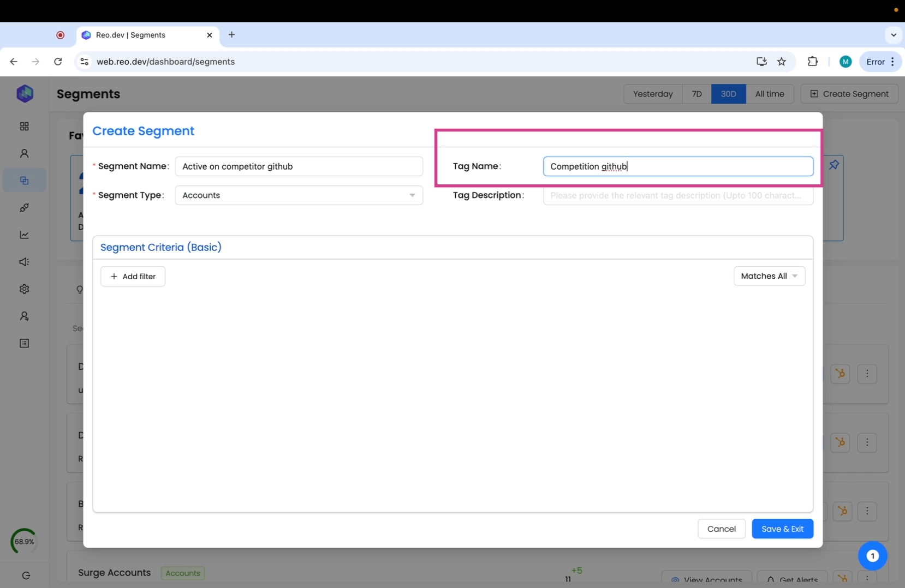Image resolution: width=905 pixels, height=588 pixels.
Task: Click the Save & Exit button
Action: (x=782, y=529)
